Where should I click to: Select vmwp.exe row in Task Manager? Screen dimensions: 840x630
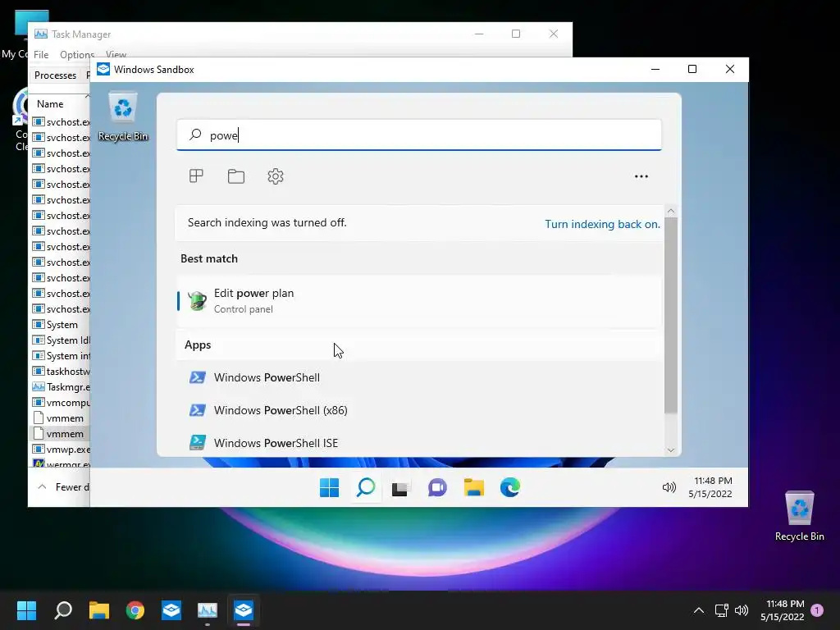coord(59,450)
